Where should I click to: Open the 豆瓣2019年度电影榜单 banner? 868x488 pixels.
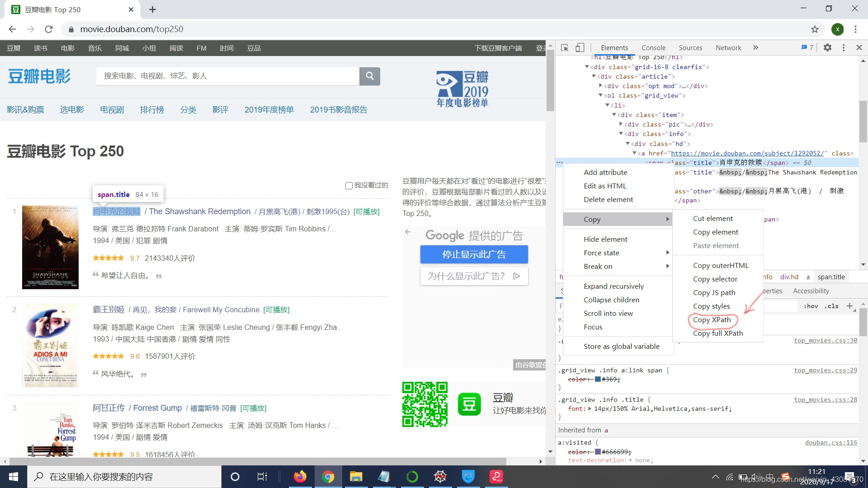coord(462,89)
